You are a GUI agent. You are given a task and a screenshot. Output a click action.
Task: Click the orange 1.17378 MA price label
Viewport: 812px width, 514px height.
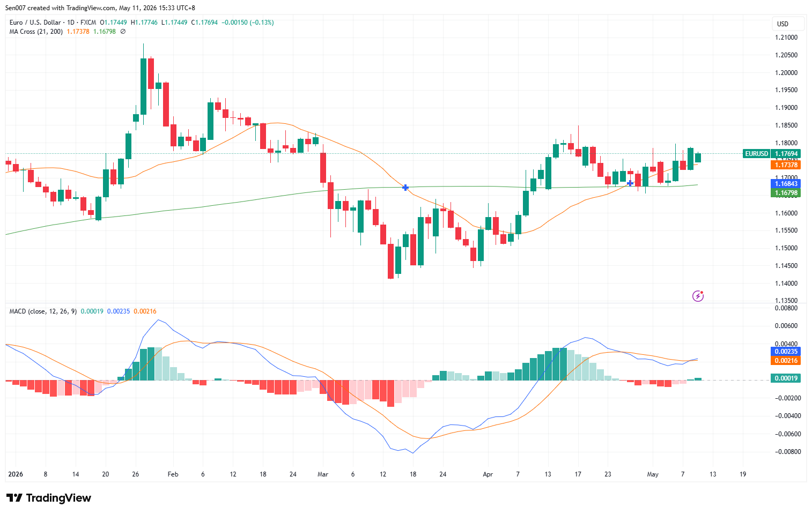point(786,165)
